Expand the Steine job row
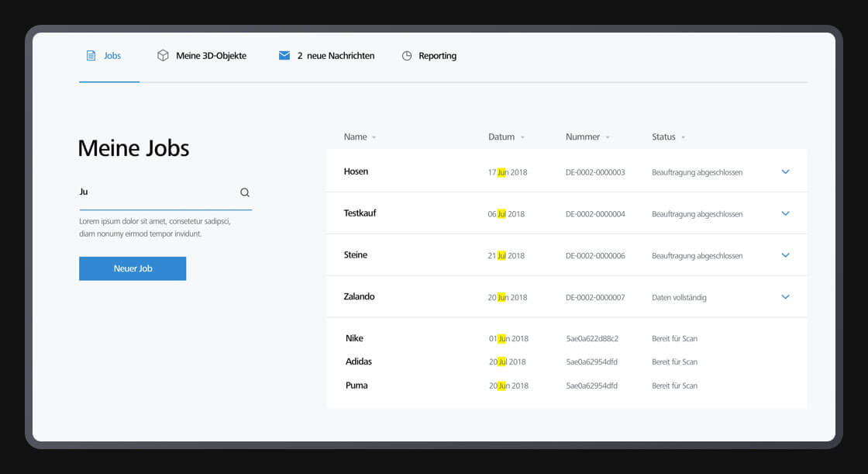868x474 pixels. click(785, 255)
